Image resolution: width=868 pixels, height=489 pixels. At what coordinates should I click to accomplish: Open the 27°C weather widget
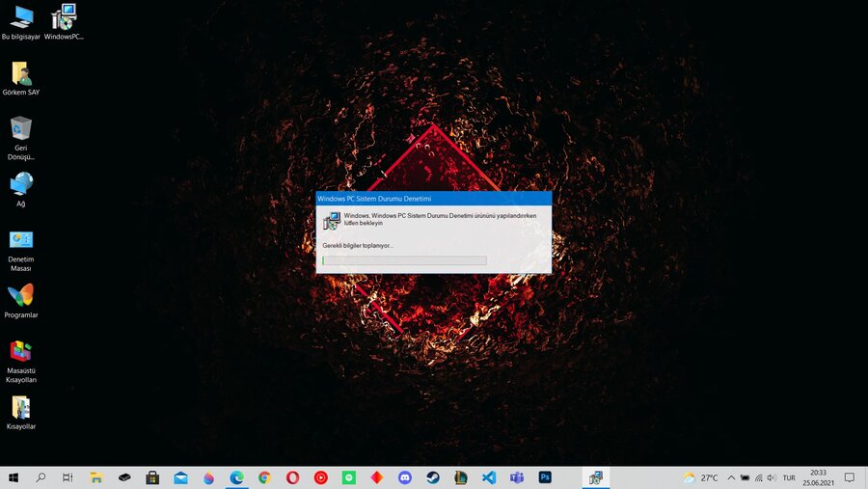[x=701, y=477]
